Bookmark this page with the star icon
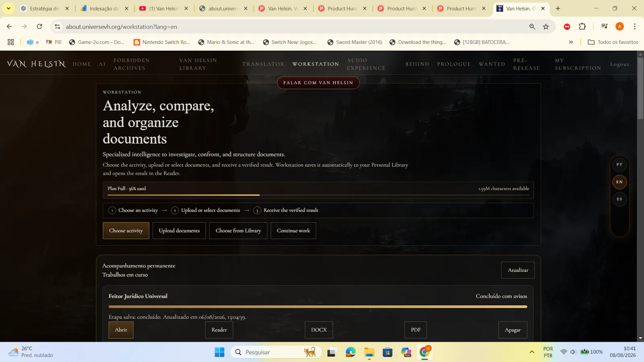The image size is (644, 362). [546, 27]
